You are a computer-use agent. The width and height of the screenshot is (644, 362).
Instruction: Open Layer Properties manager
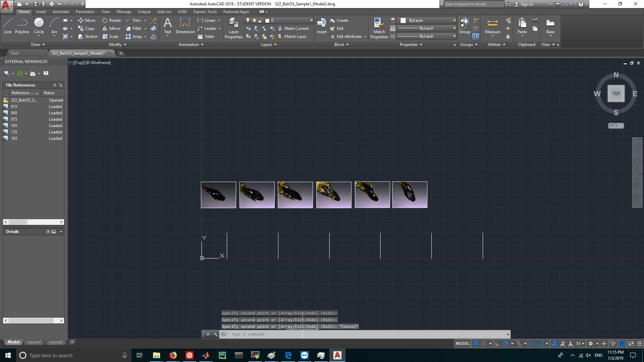[x=233, y=28]
